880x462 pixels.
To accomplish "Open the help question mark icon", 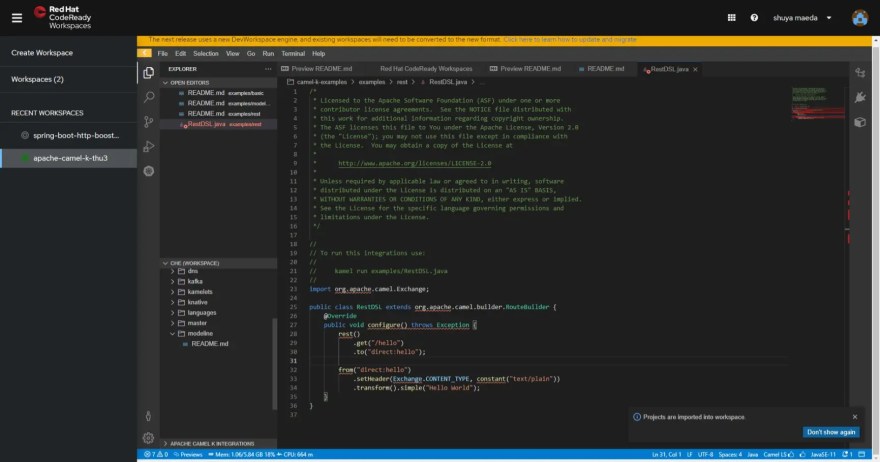I will [754, 17].
